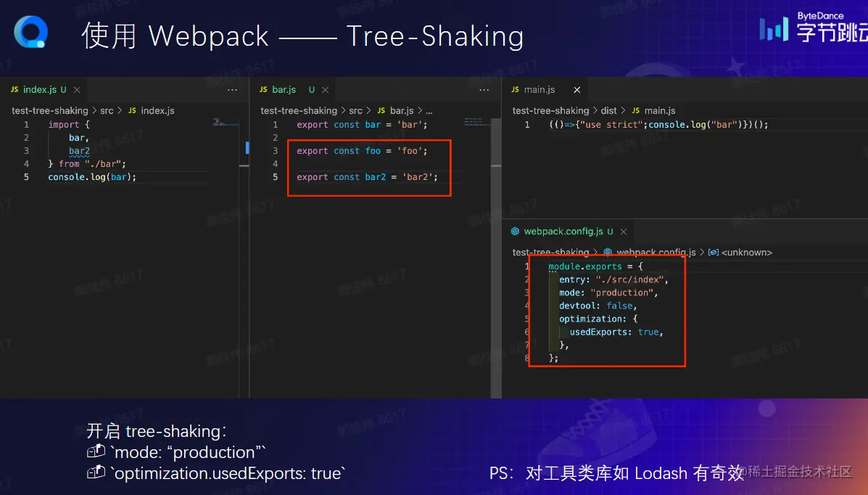Click line number 3 in bar.js
Screen dimensions: 868x495
coord(275,151)
